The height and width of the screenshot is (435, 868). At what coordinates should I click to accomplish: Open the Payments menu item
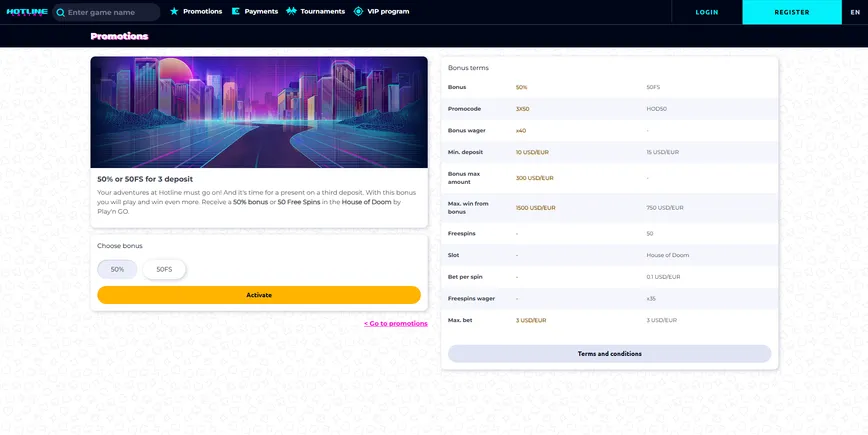pos(261,11)
